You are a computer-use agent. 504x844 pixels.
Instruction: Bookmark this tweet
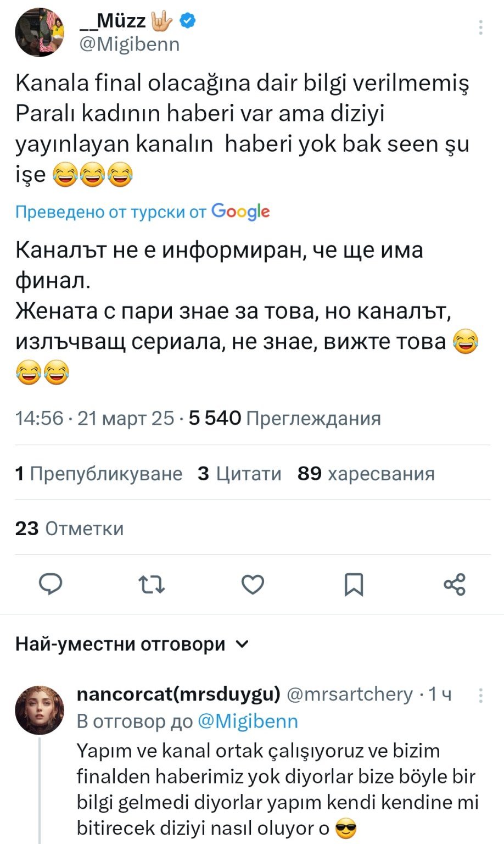(x=354, y=584)
